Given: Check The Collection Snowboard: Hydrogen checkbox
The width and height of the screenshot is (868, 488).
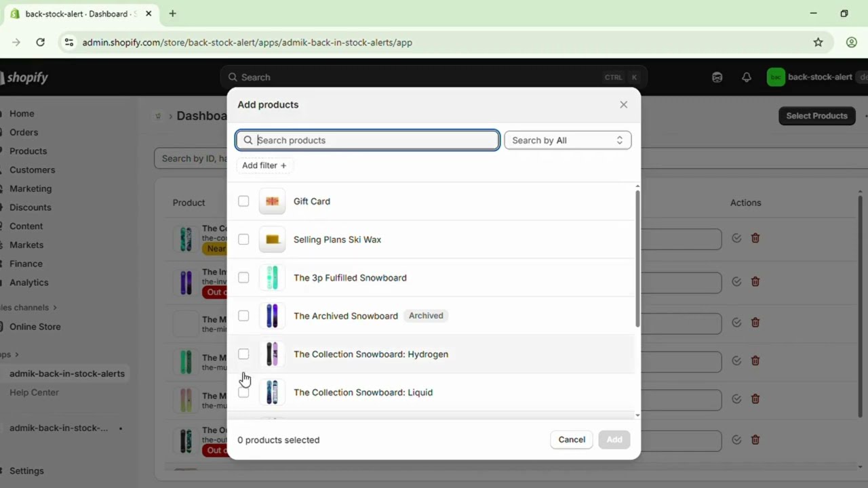Looking at the screenshot, I should (243, 354).
